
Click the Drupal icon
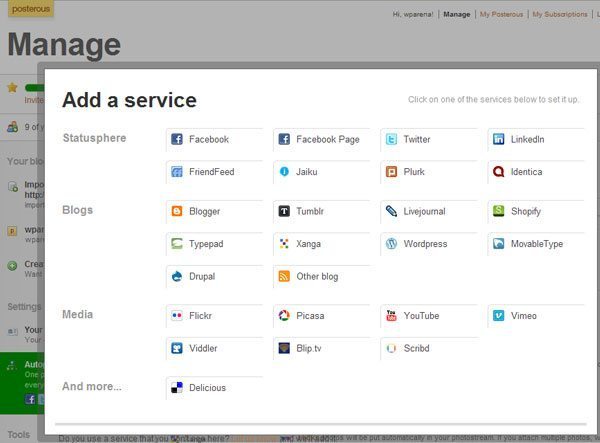[x=177, y=276]
